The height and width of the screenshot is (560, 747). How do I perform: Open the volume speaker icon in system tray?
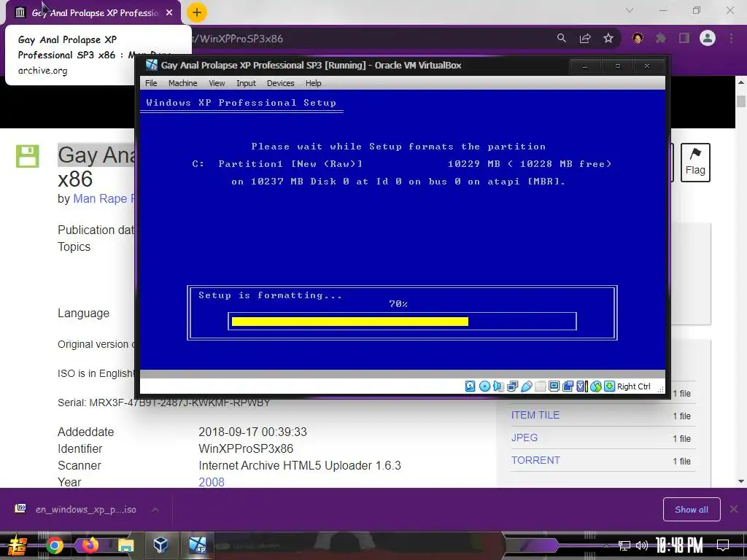642,545
